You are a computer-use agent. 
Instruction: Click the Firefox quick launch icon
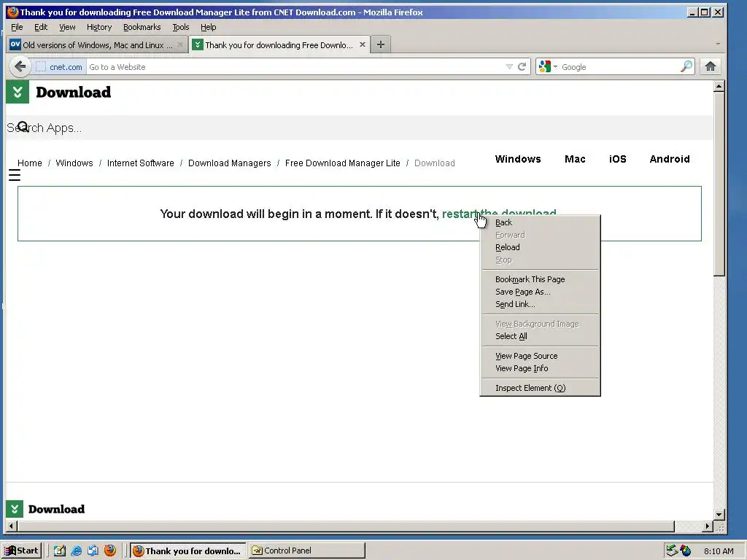pyautogui.click(x=110, y=551)
